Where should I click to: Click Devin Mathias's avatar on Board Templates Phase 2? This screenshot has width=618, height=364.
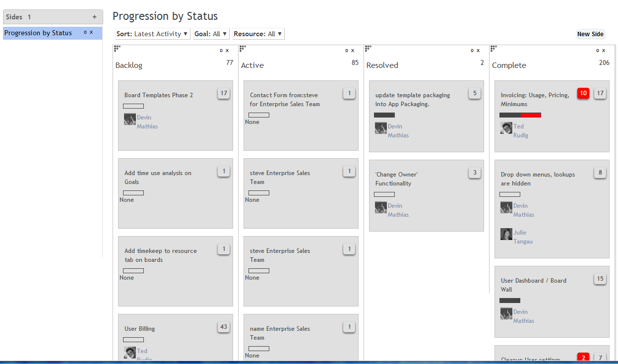pos(130,119)
